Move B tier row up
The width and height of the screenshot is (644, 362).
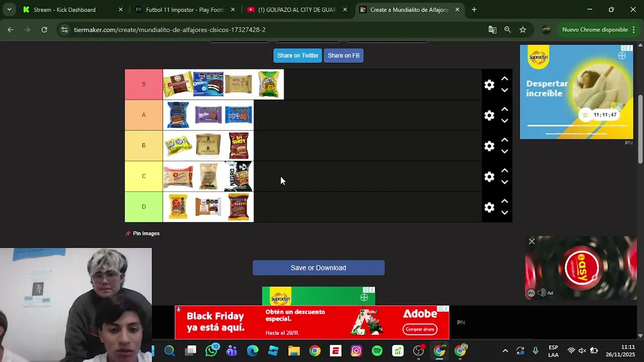pos(505,140)
